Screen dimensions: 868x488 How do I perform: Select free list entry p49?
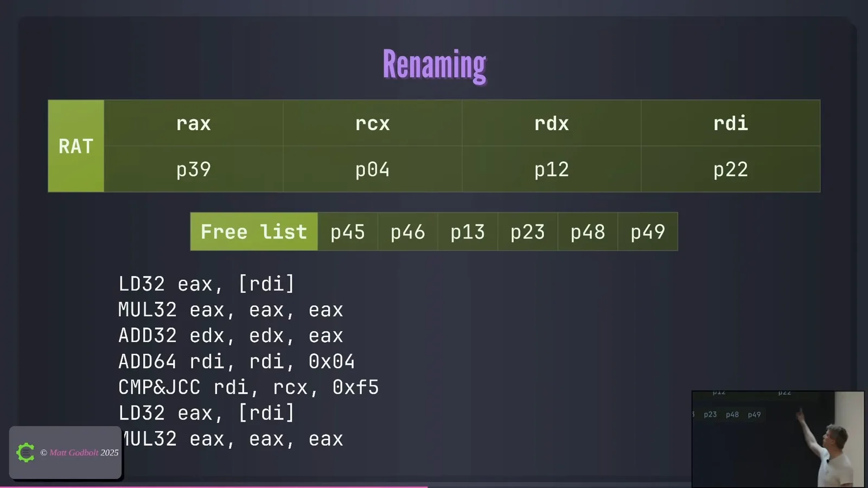click(648, 232)
